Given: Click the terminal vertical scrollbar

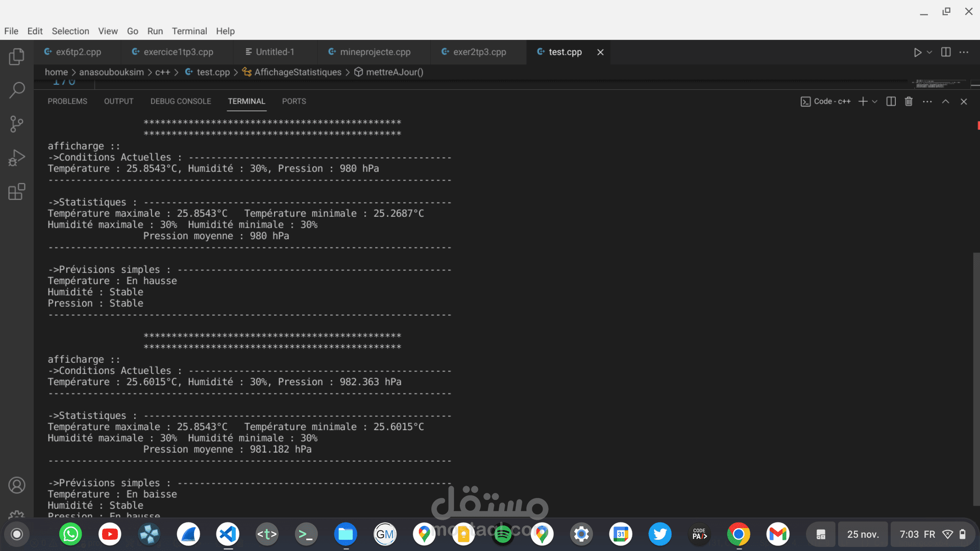Looking at the screenshot, I should tap(976, 378).
